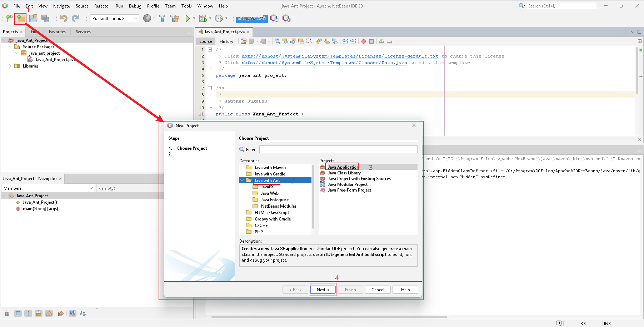Toggle Highlight Search editor icon

[301, 41]
